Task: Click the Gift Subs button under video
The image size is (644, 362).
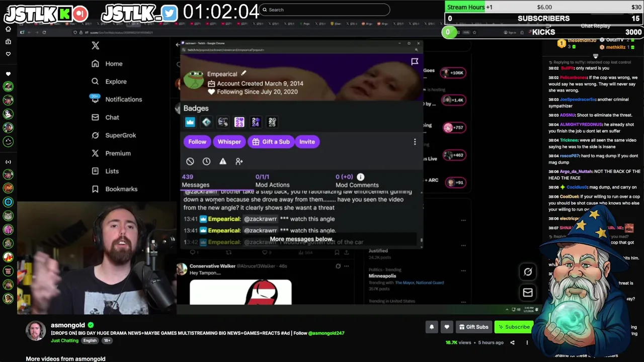Action: pos(473,327)
